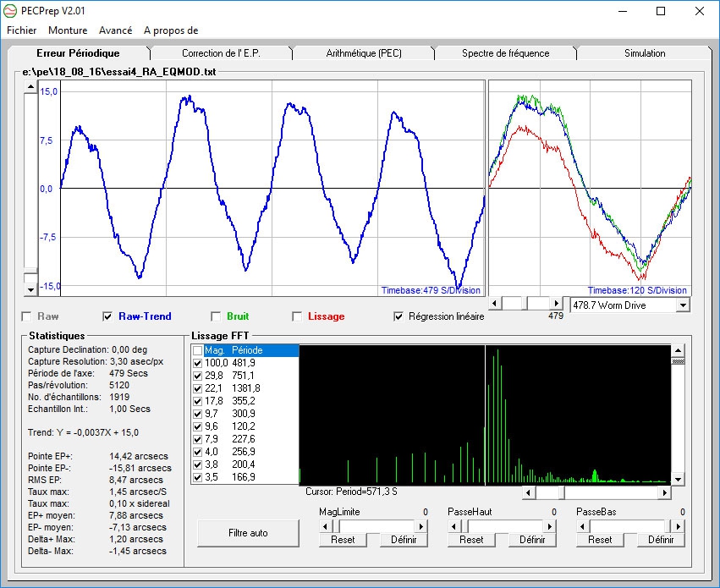Switch to the Spectre de fréquence tab
720x588 pixels.
(505, 53)
